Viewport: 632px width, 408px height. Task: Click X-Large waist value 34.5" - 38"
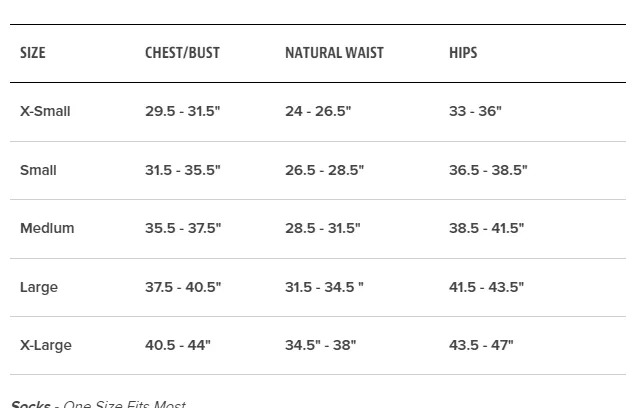(x=320, y=346)
